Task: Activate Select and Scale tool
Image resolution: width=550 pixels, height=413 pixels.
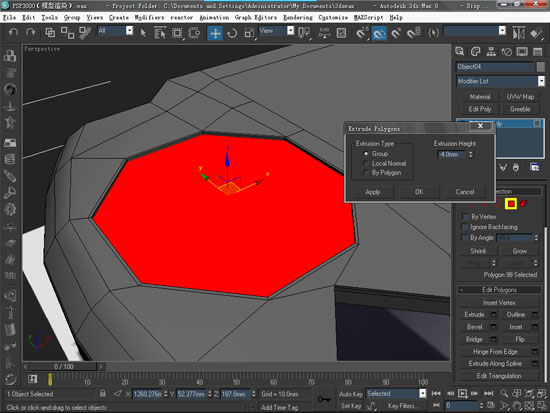Action: click(x=249, y=33)
